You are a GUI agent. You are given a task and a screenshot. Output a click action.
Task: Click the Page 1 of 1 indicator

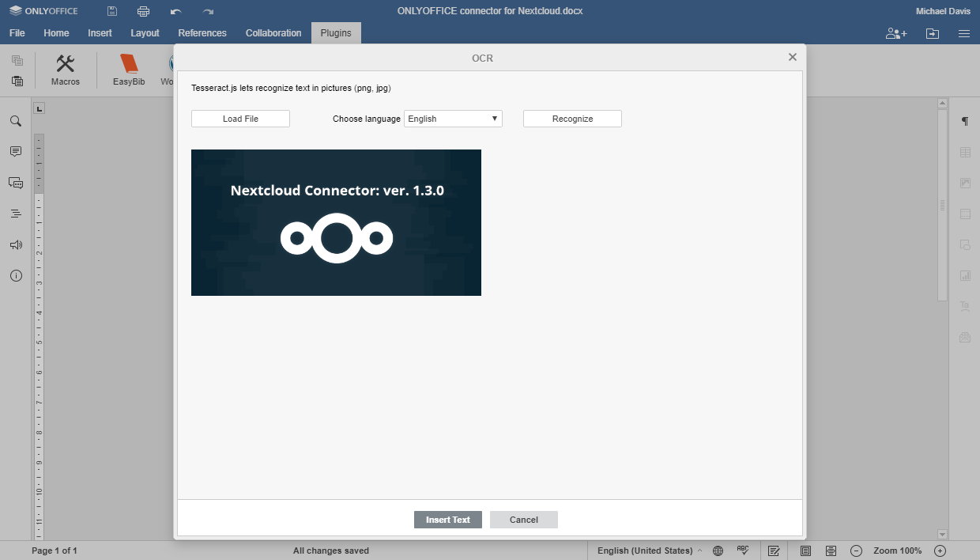pyautogui.click(x=55, y=551)
